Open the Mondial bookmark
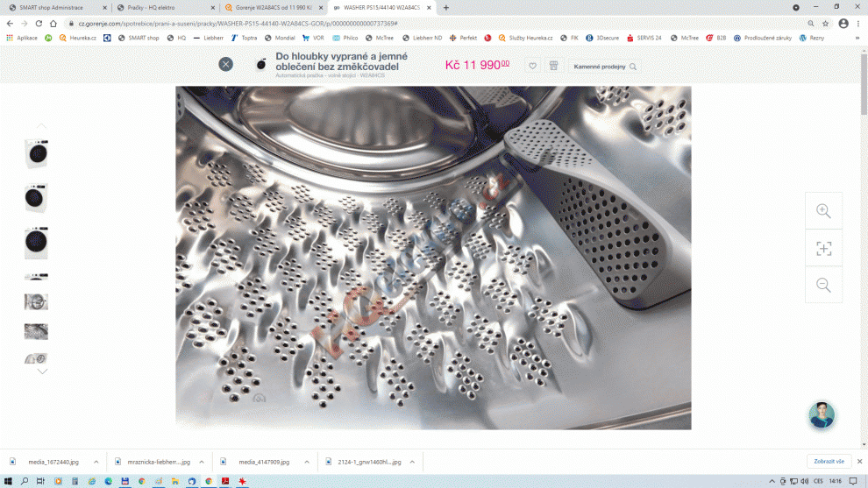 (x=280, y=39)
